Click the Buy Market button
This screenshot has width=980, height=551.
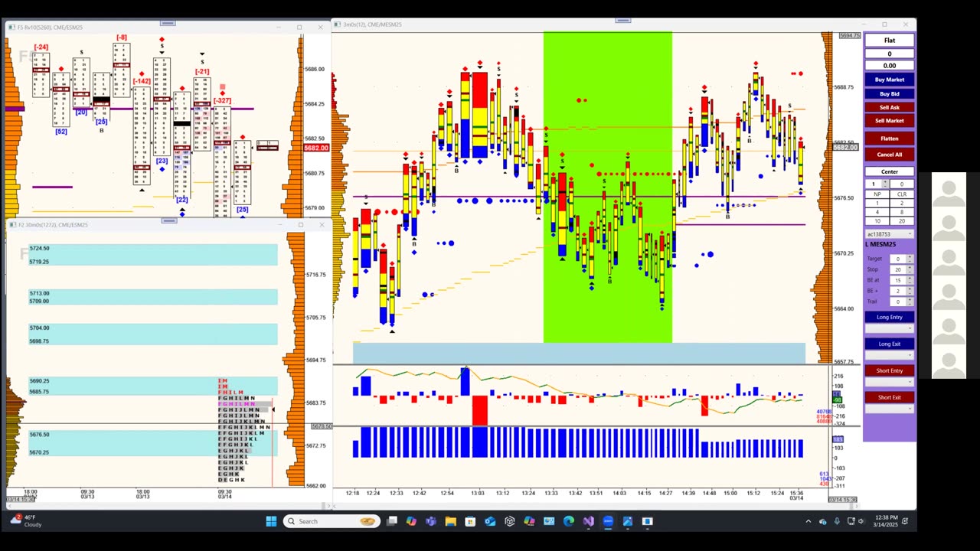point(889,80)
